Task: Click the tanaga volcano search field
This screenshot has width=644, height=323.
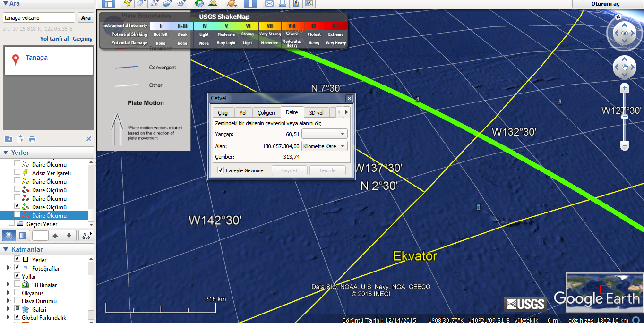Action: 39,18
